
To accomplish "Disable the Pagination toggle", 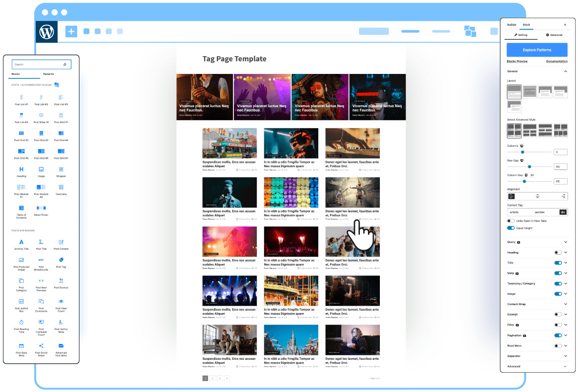I will [558, 335].
